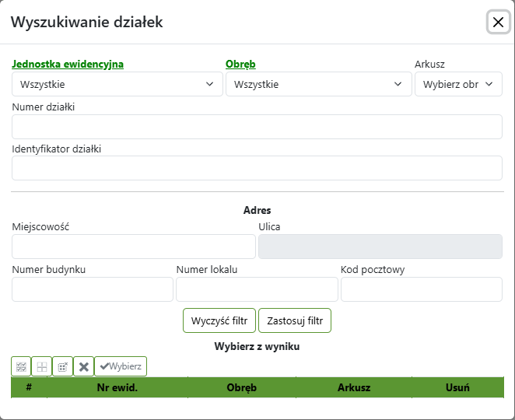Focus the Numer lokalu field
Screen dimensions: 515x420
[257, 289]
